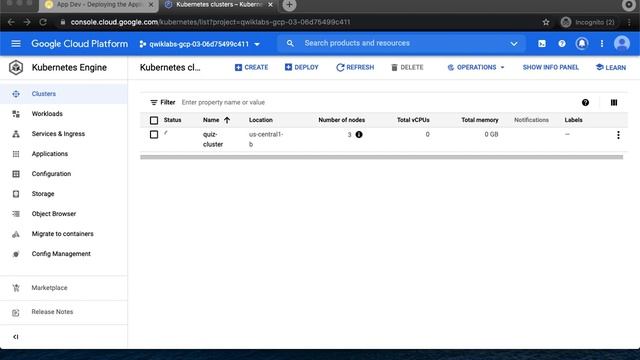Open Object Browser in sidebar
The height and width of the screenshot is (360, 640).
click(x=54, y=213)
